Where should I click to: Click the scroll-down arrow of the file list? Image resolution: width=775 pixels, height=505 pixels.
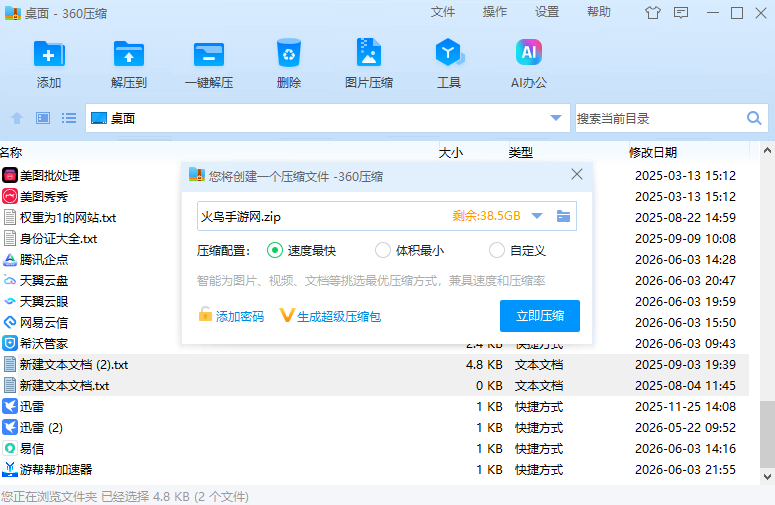click(x=767, y=477)
